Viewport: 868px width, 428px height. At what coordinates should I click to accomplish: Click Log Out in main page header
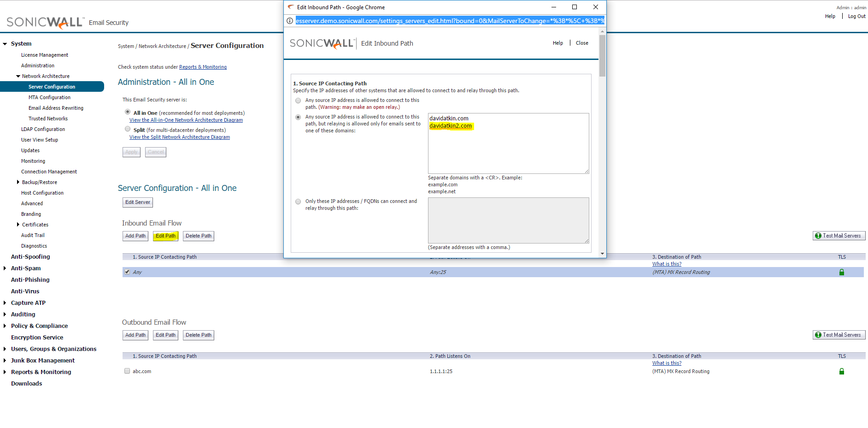click(856, 16)
